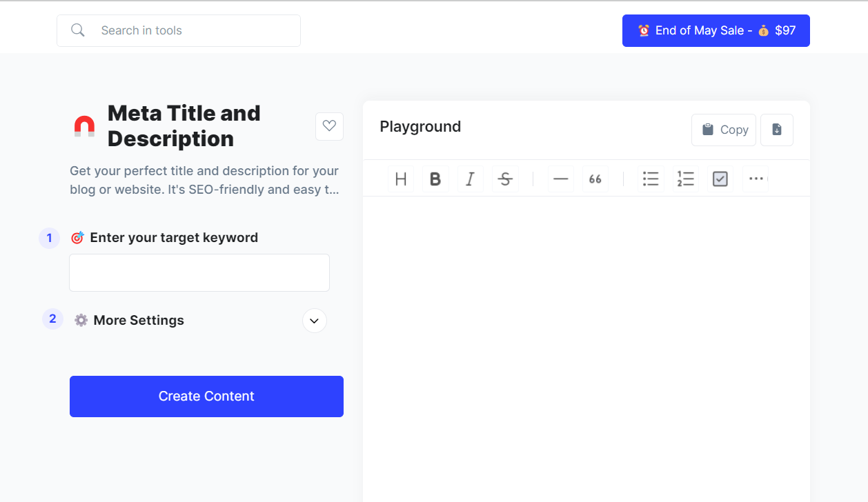The height and width of the screenshot is (502, 868).
Task: Expand the More Settings chevron
Action: [x=315, y=321]
